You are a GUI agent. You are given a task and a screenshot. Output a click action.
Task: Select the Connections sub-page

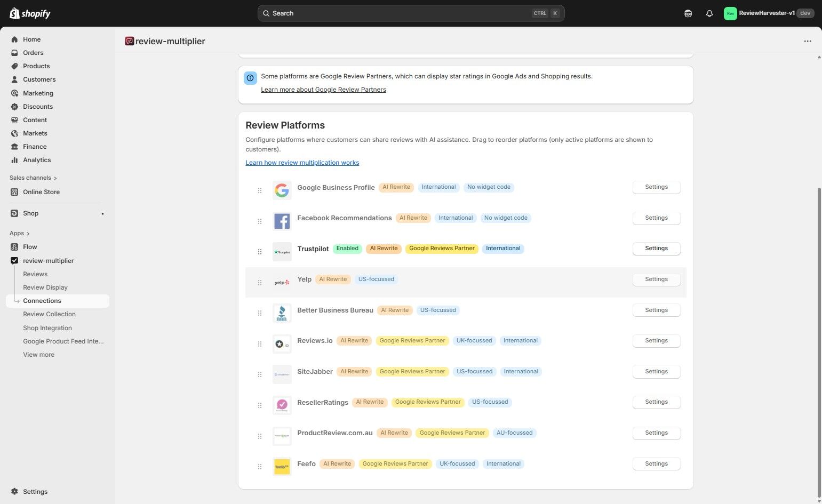click(58, 301)
